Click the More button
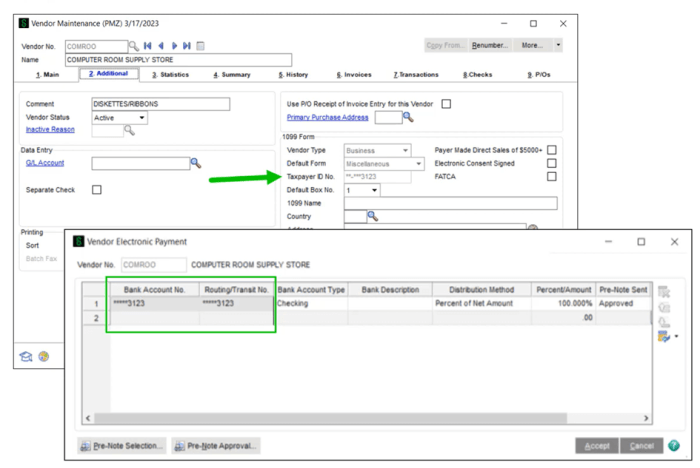This screenshot has width=700, height=468. point(533,45)
